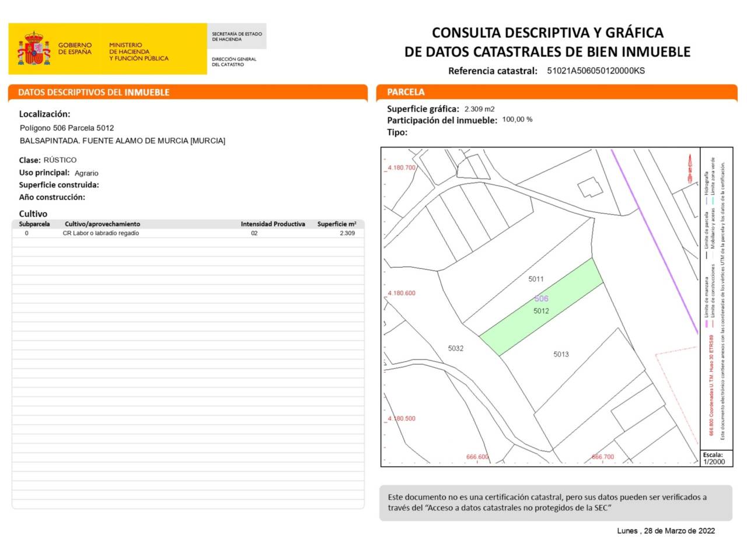Click the 'Cultivo' section heading
The height and width of the screenshot is (560, 747).
click(33, 214)
